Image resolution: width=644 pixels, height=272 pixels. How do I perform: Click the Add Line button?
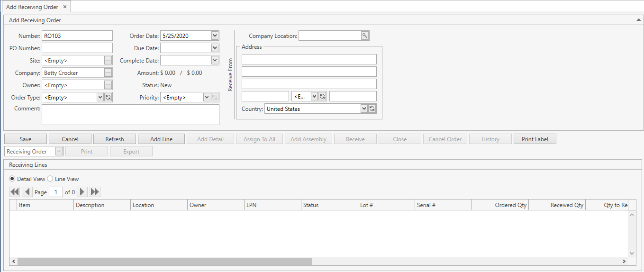click(x=161, y=139)
